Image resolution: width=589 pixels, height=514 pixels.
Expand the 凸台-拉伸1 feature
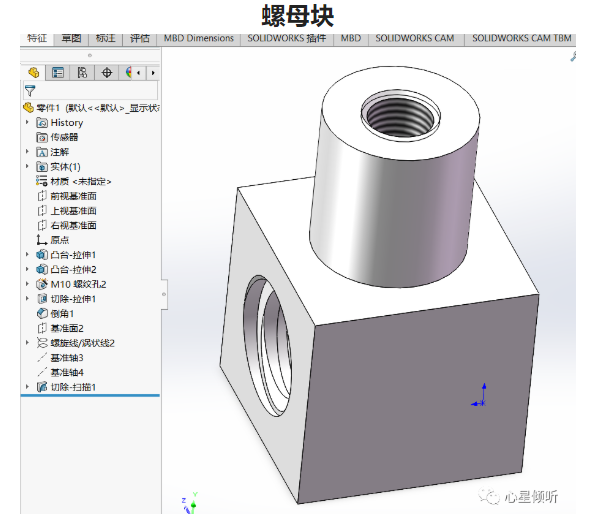27,254
